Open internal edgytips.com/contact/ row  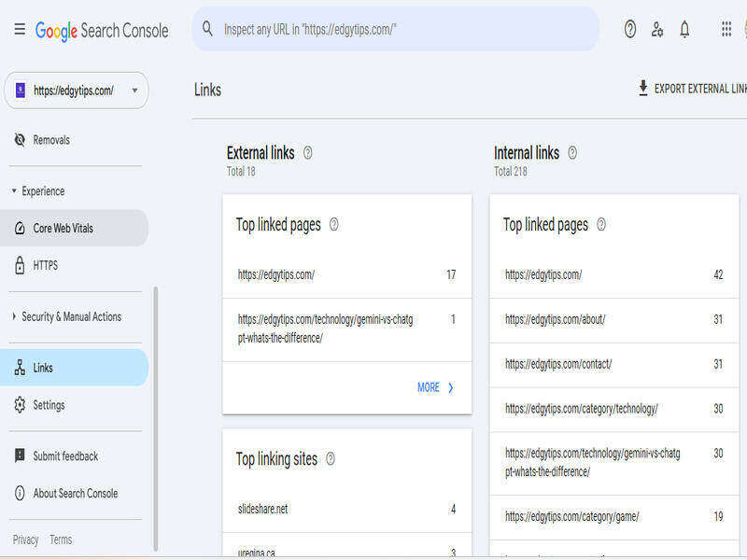tap(614, 365)
